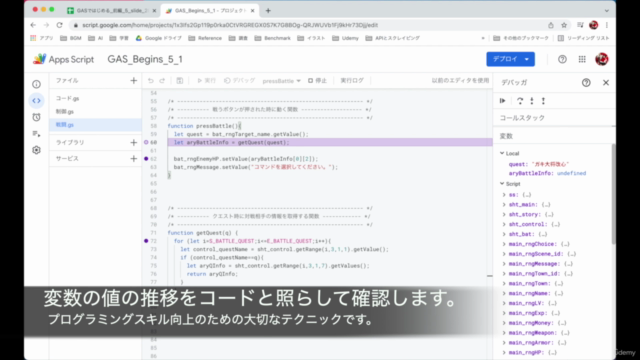Click the デバッグ debug button
The width and height of the screenshot is (640, 360).
click(240, 81)
